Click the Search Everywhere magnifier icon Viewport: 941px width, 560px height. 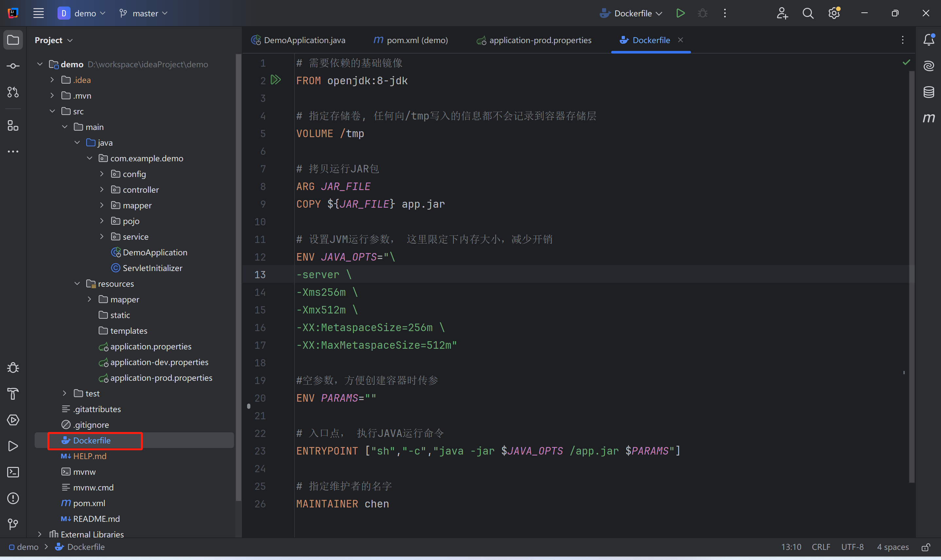tap(808, 13)
